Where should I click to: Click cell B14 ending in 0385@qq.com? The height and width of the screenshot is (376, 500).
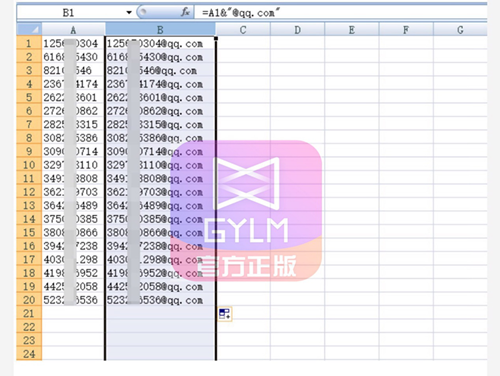coord(160,219)
